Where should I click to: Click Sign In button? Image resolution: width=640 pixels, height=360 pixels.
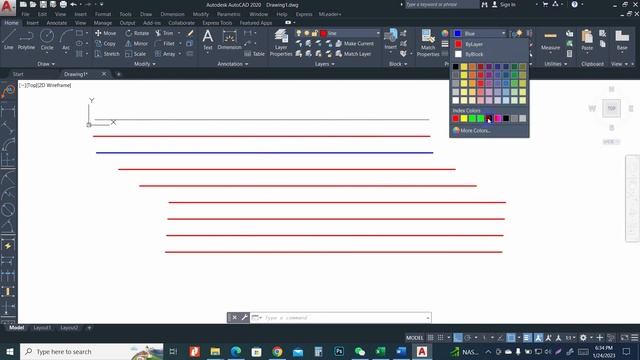point(503,4)
